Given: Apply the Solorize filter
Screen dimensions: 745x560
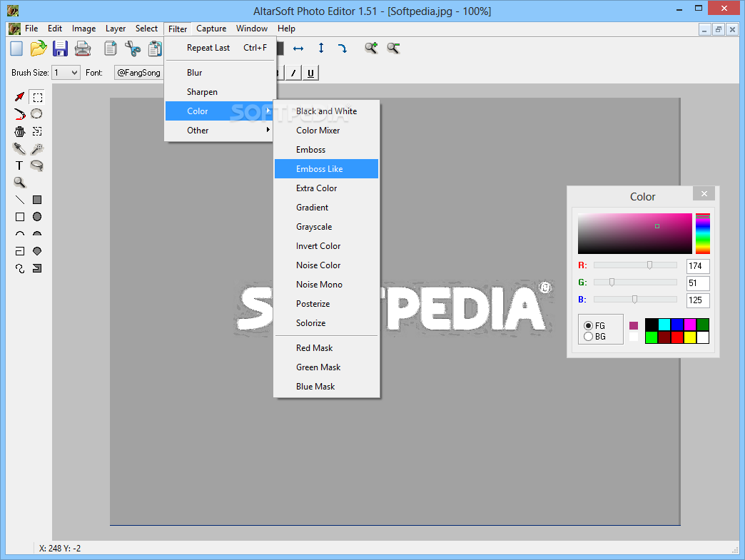Looking at the screenshot, I should pyautogui.click(x=326, y=323).
